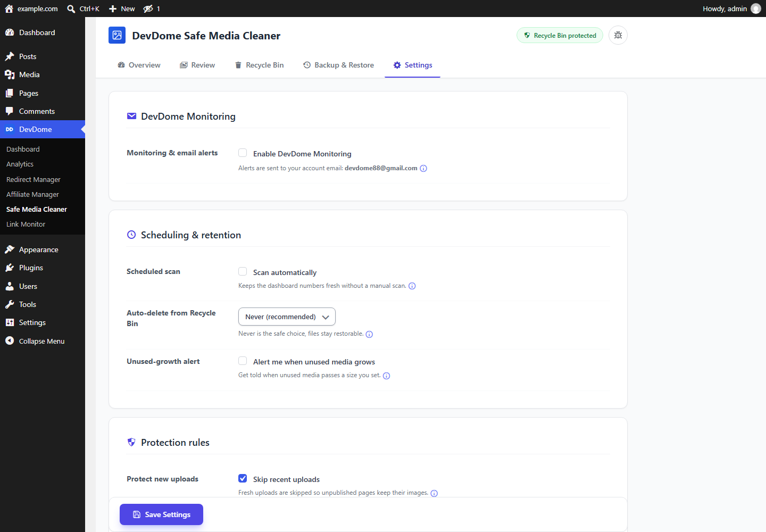Click info icon after 'passes a size you set'
Image resolution: width=766 pixels, height=532 pixels.
[387, 376]
